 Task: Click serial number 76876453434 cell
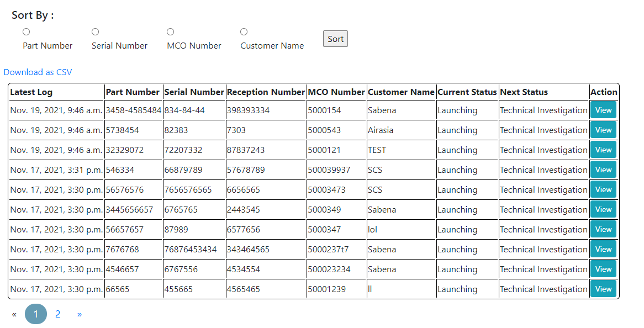194,250
